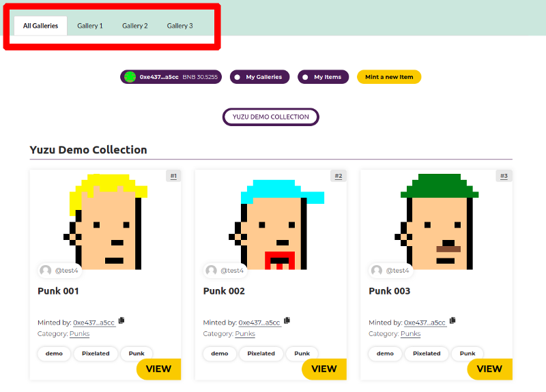Click the Yuzu Demo Collection heading
This screenshot has height=392, width=546.
89,150
